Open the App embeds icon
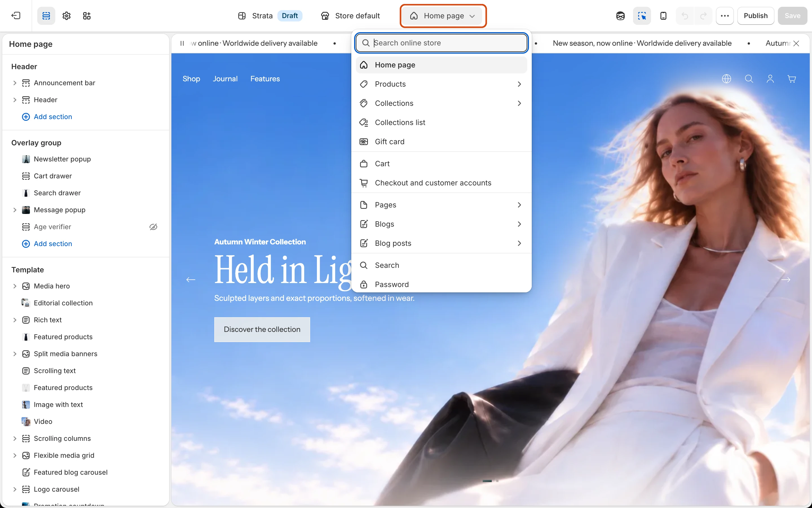The width and height of the screenshot is (812, 508). coord(87,16)
